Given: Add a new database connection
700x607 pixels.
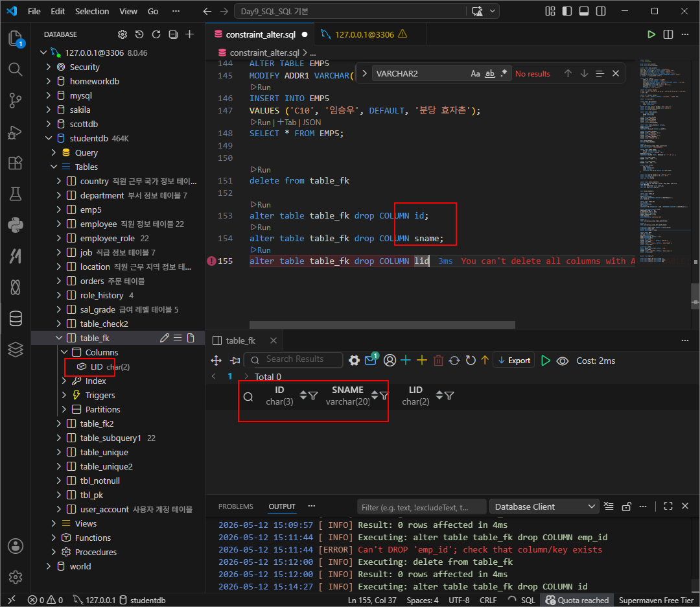Looking at the screenshot, I should pyautogui.click(x=190, y=34).
